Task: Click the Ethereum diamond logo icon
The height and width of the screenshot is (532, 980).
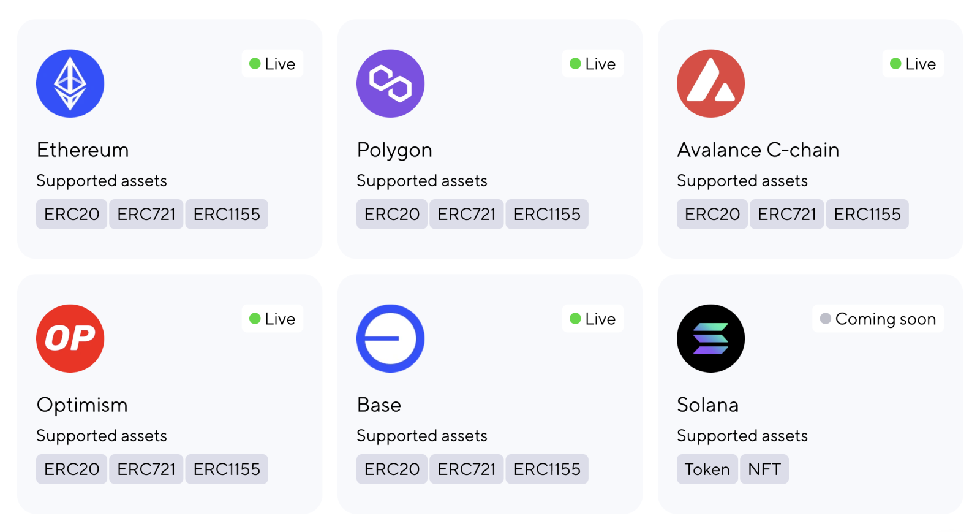Action: pyautogui.click(x=70, y=83)
